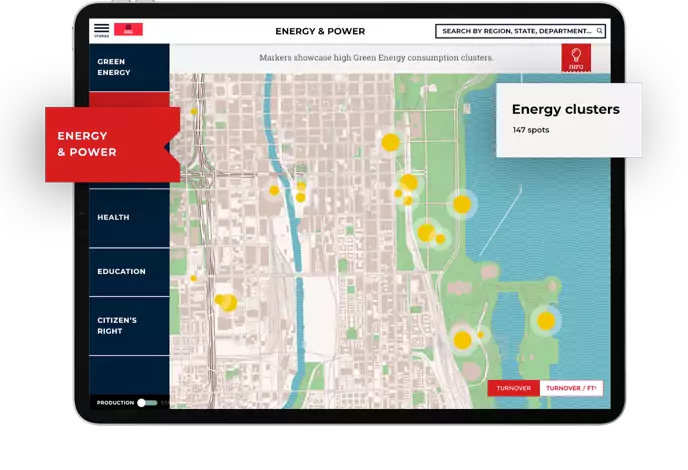Screen dimensions: 688x470
Task: Select the cluster marker in the lake
Action: 462,204
